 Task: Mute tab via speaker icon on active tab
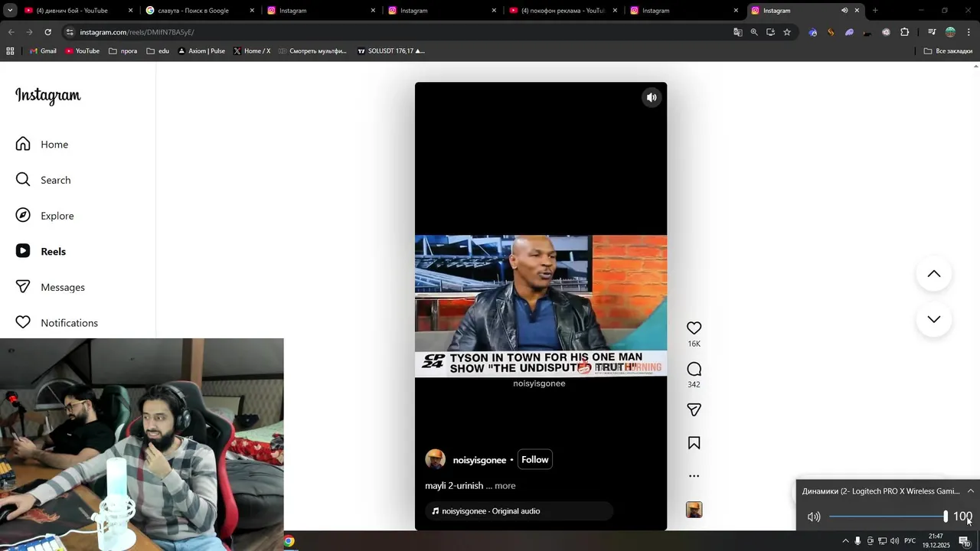[844, 11]
